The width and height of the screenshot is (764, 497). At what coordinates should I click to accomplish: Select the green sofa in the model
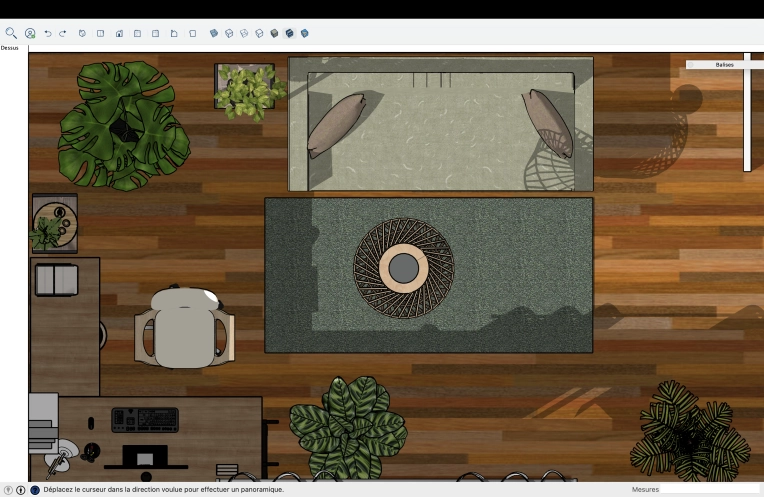(440, 124)
